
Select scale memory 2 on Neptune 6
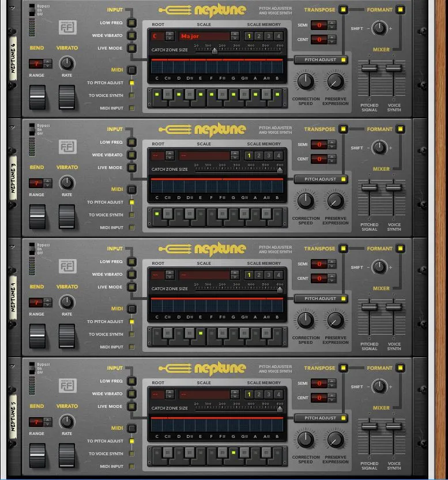[259, 36]
